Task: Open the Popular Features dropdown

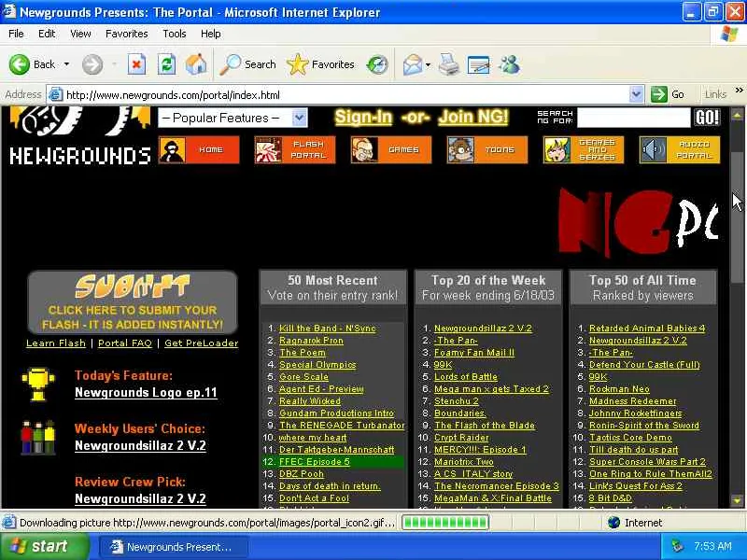Action: tap(233, 118)
